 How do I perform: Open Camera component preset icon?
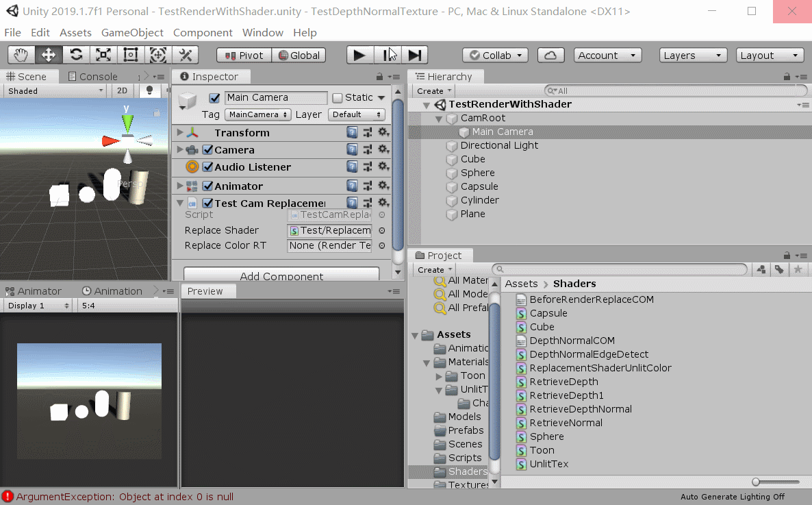pyautogui.click(x=368, y=149)
